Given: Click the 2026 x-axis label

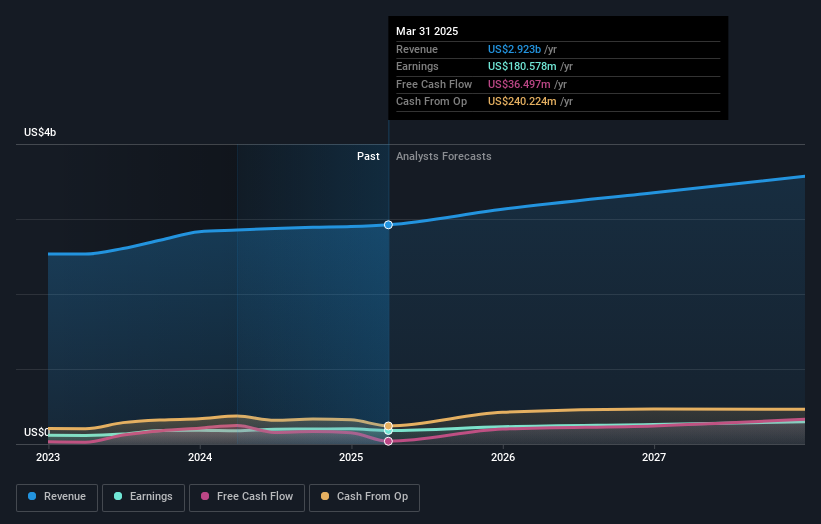Looking at the screenshot, I should (503, 457).
